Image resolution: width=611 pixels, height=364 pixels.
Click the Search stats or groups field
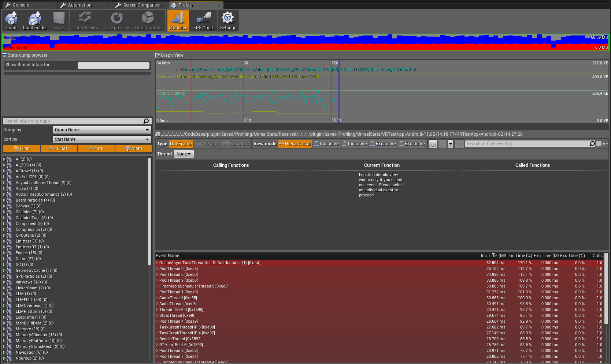tap(77, 121)
